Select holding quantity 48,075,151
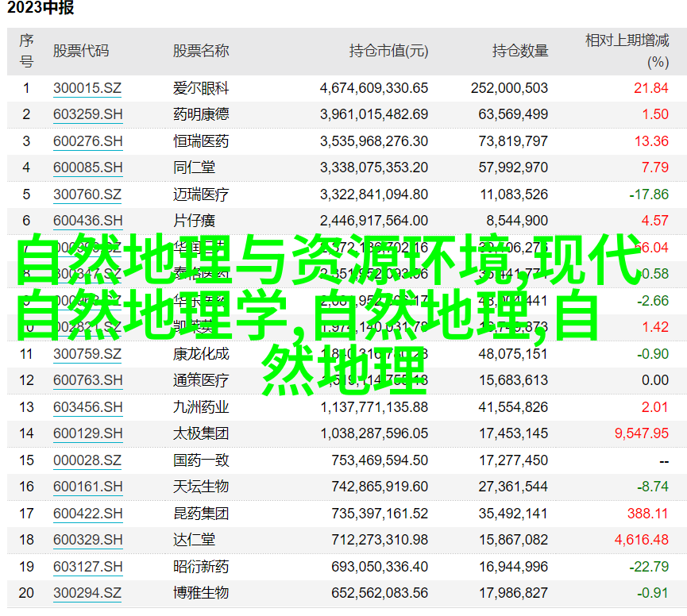The height and width of the screenshot is (616, 687). pos(513,354)
